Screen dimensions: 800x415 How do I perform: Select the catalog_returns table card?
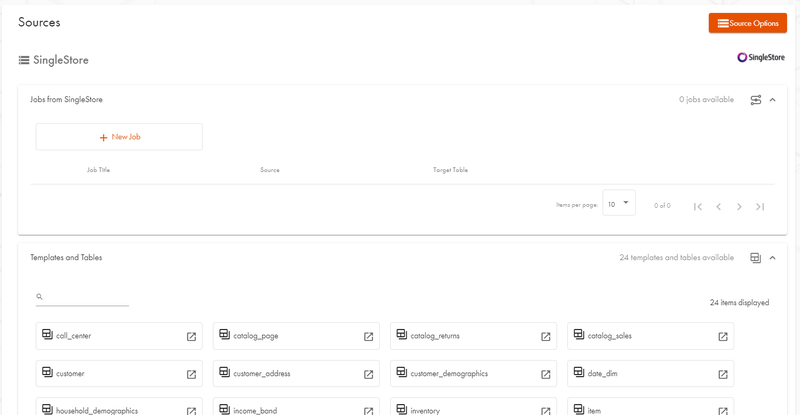pyautogui.click(x=473, y=336)
